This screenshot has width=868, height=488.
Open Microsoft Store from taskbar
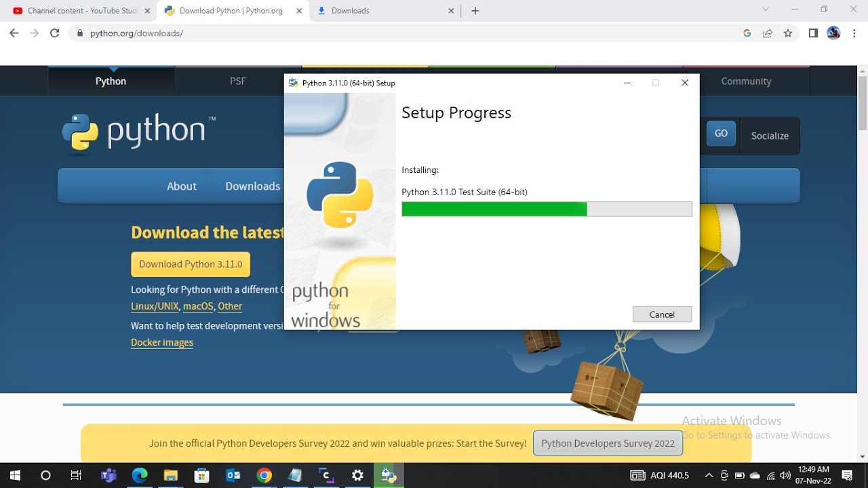[202, 475]
